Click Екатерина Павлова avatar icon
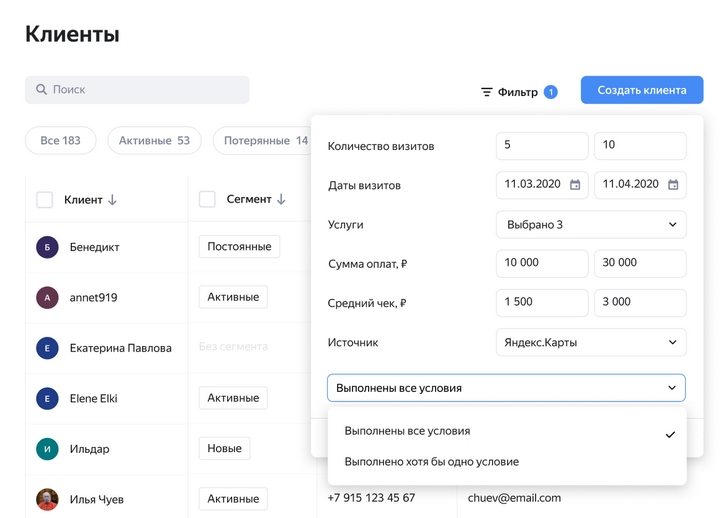The image size is (723, 518). (47, 348)
